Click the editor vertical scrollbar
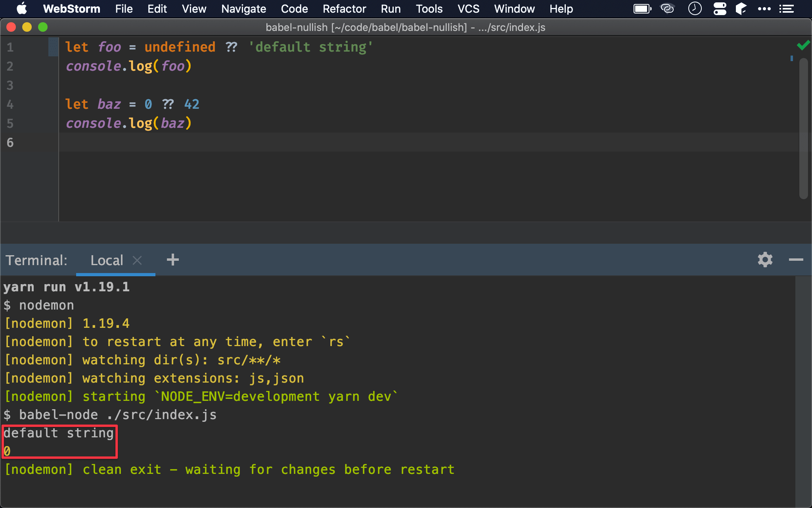The width and height of the screenshot is (812, 508). point(804,128)
